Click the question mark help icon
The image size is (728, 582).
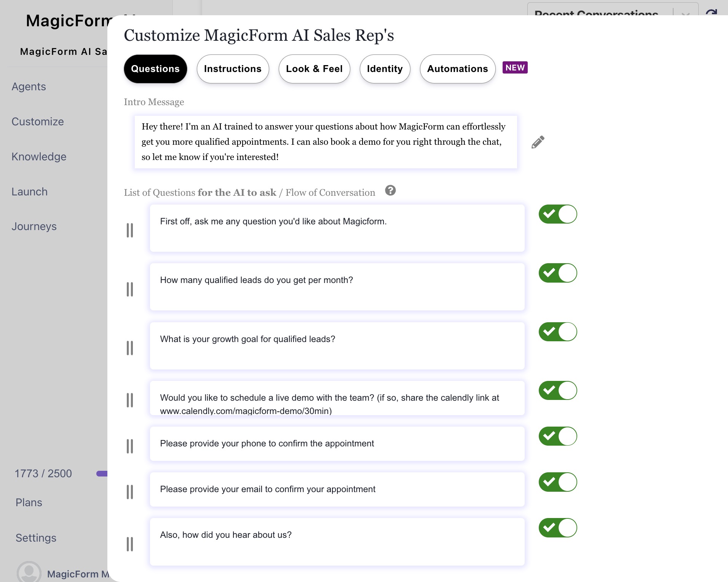(x=390, y=190)
